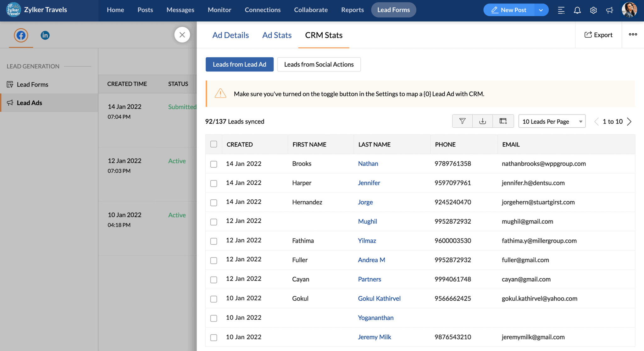Select all leads with the header checkbox
The image size is (644, 351).
pyautogui.click(x=214, y=144)
